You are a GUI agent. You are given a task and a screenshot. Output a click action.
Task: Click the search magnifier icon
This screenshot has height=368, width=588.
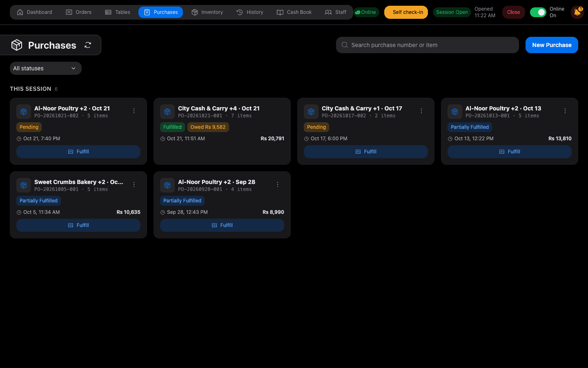345,45
